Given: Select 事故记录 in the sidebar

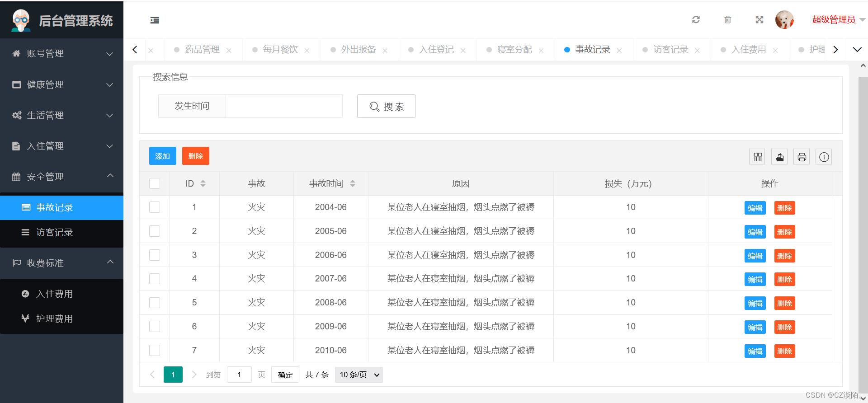Looking at the screenshot, I should [61, 207].
